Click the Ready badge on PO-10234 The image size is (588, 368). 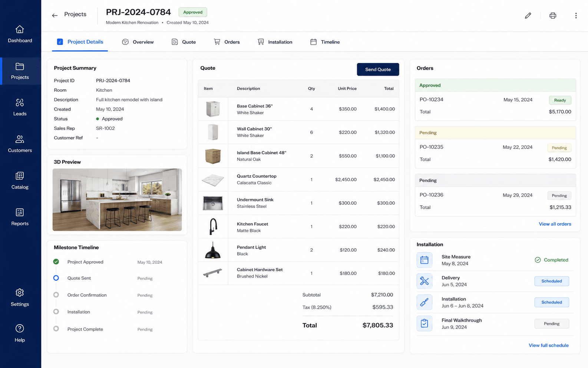pos(560,100)
